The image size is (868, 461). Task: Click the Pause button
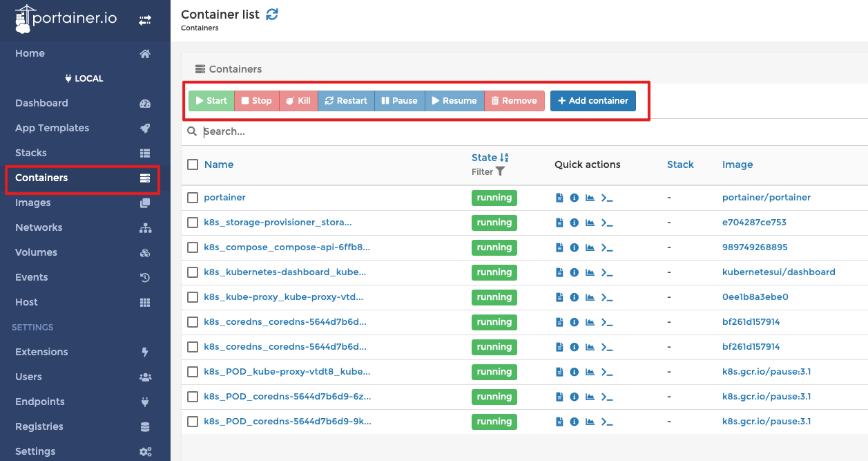coord(400,101)
